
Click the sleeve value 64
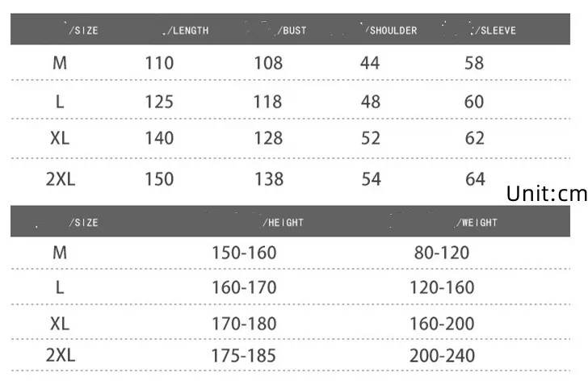[x=475, y=178]
